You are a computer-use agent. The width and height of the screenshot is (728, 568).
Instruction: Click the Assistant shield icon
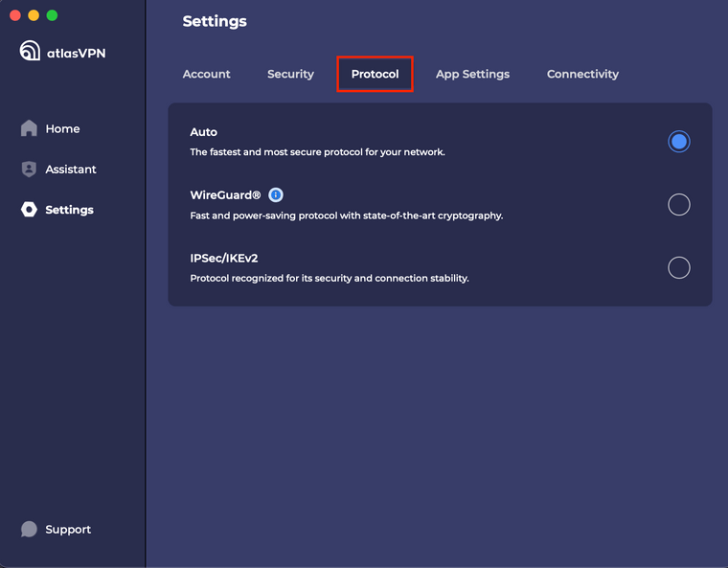point(29,169)
